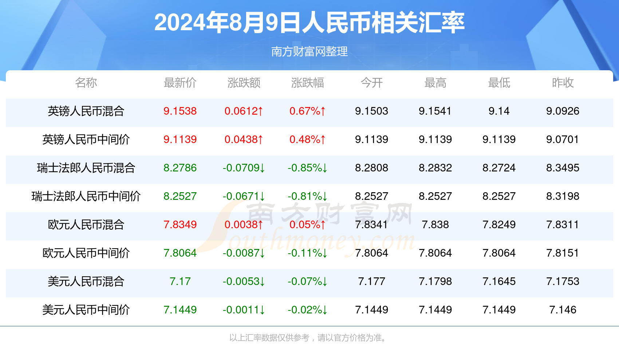Click the up arrow beside 0.0612
The image size is (619, 364).
point(260,111)
